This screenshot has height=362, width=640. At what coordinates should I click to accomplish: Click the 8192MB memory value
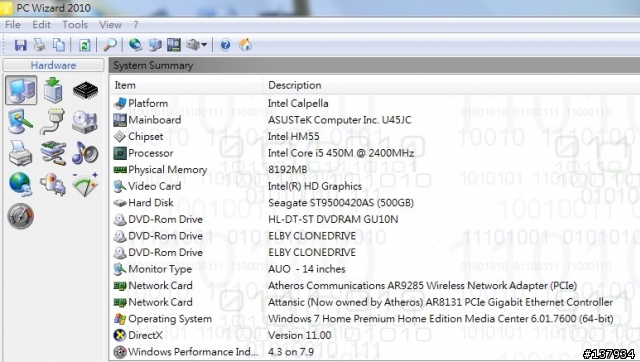287,169
